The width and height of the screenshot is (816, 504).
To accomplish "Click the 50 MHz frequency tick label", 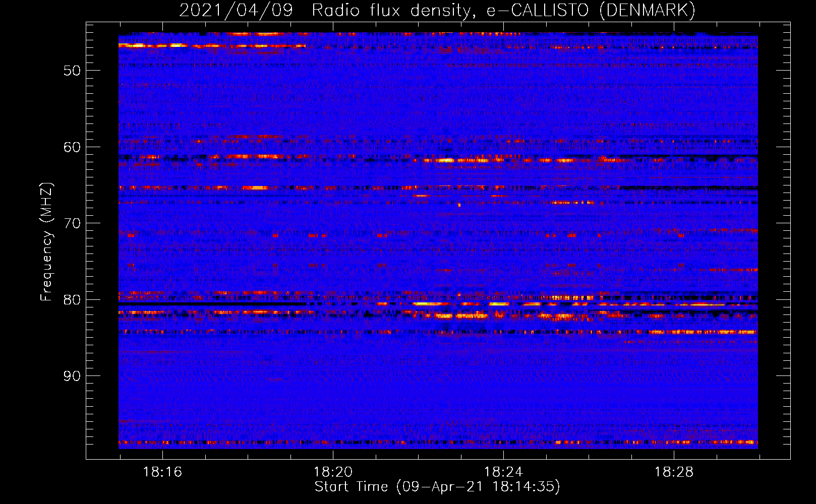I will (x=72, y=71).
